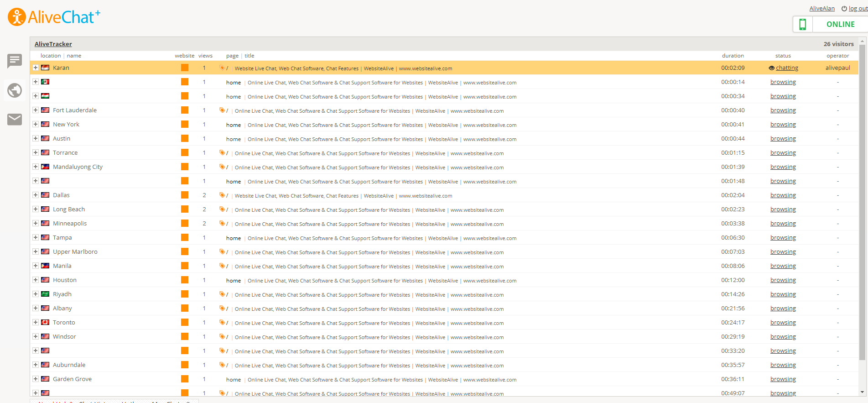The image size is (868, 403).
Task: Click the chatting status link for Karan
Action: pyautogui.click(x=787, y=68)
